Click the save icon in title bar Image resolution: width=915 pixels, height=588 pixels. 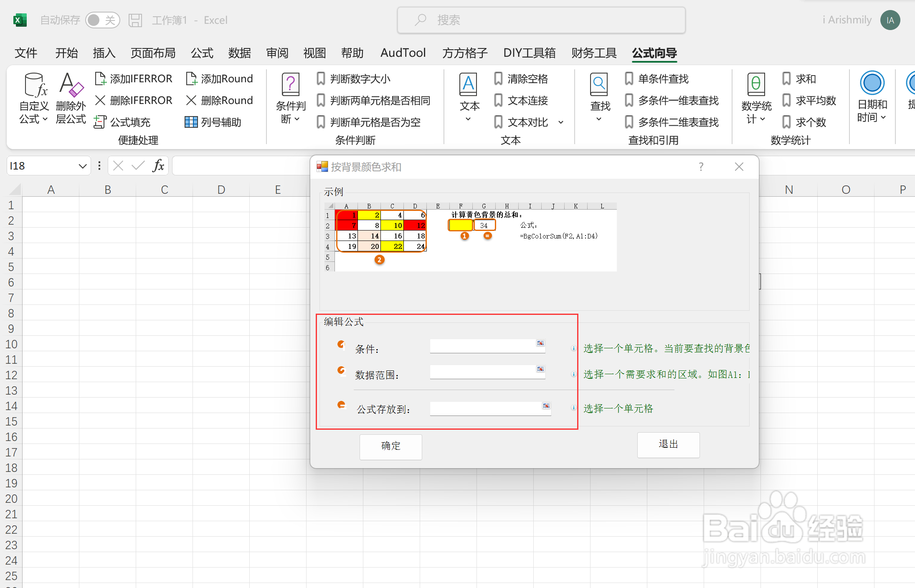[x=135, y=20]
